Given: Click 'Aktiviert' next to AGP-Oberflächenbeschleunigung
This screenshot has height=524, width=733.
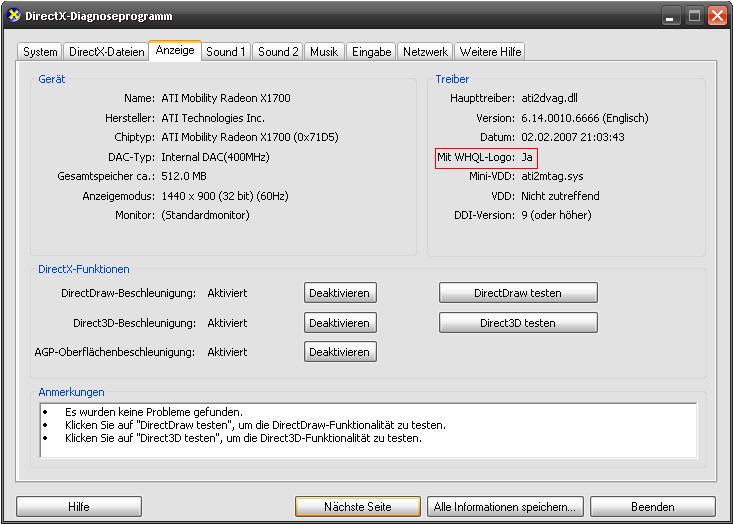Looking at the screenshot, I should (x=227, y=352).
